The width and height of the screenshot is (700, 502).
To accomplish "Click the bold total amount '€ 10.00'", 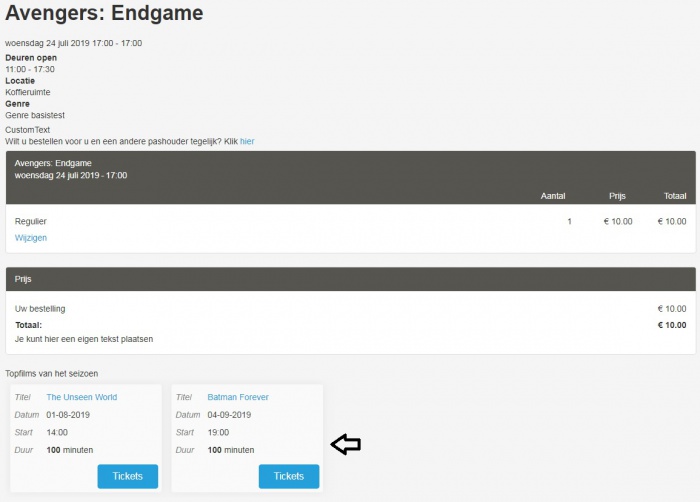I will pos(672,325).
